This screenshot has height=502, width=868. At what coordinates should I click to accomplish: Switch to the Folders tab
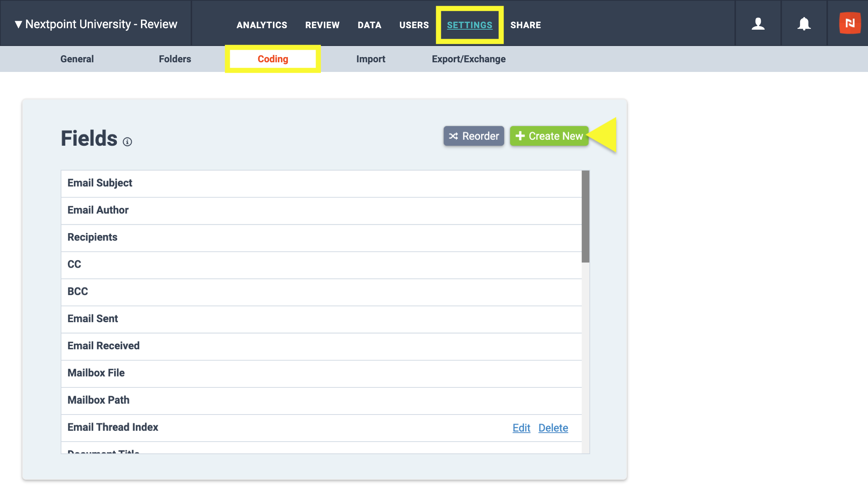tap(175, 59)
